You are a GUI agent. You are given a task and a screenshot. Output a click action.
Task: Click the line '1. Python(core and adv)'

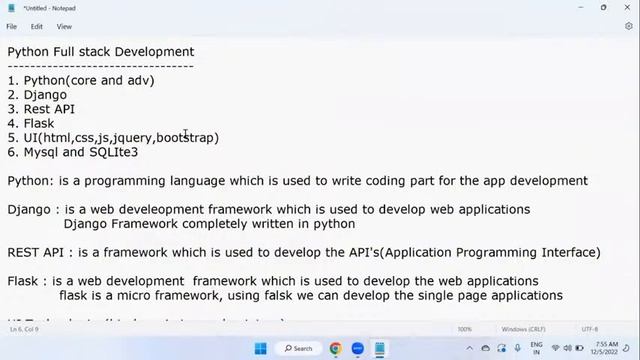pyautogui.click(x=81, y=80)
